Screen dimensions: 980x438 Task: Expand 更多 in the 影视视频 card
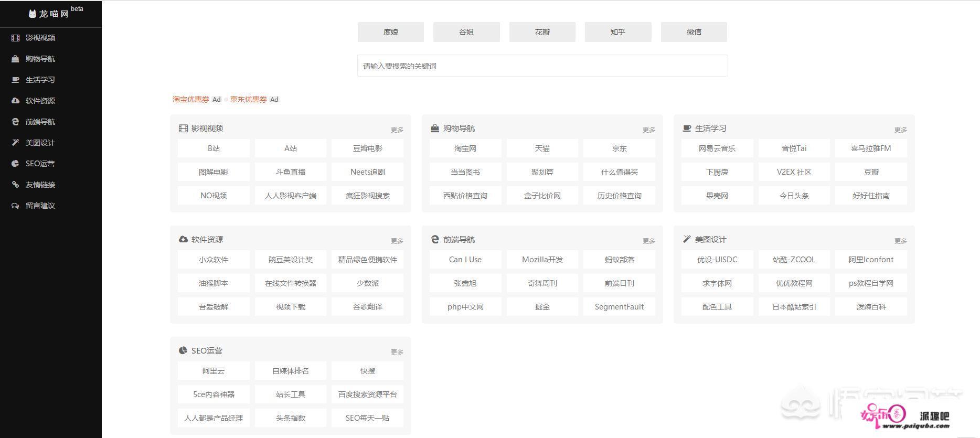397,130
